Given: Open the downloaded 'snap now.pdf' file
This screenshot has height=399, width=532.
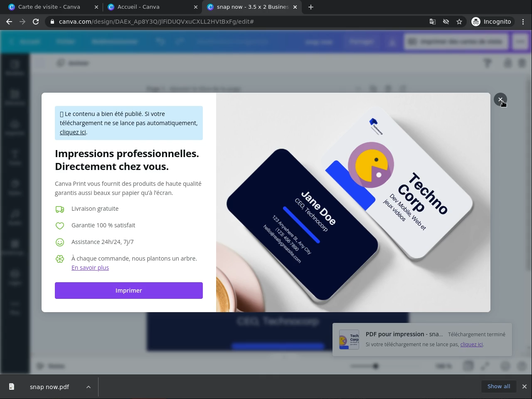Looking at the screenshot, I should click(49, 387).
